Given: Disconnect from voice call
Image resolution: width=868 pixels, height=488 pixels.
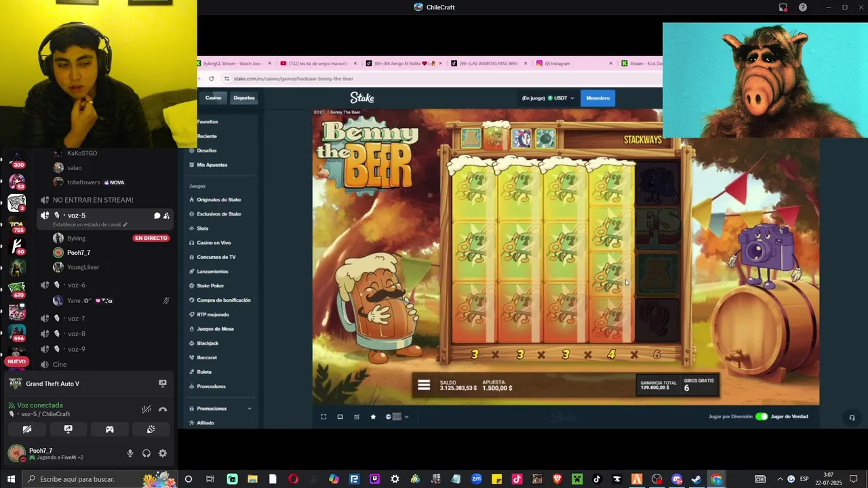Looking at the screenshot, I should coord(163,409).
